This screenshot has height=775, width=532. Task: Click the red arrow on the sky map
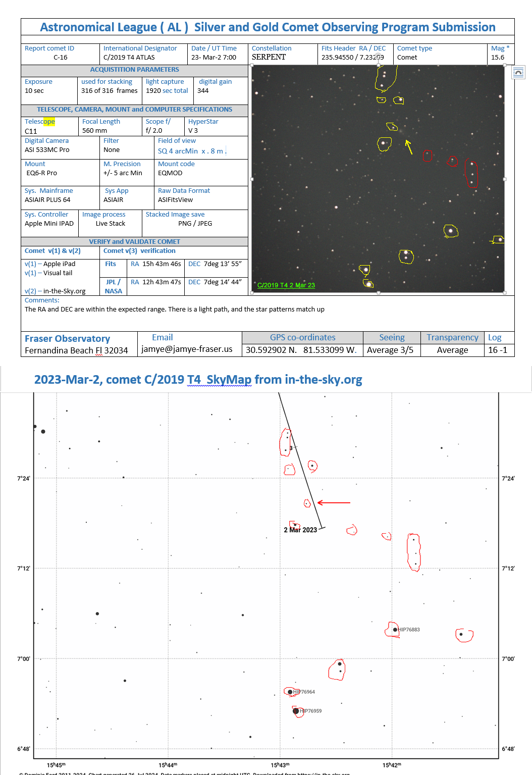click(x=334, y=503)
